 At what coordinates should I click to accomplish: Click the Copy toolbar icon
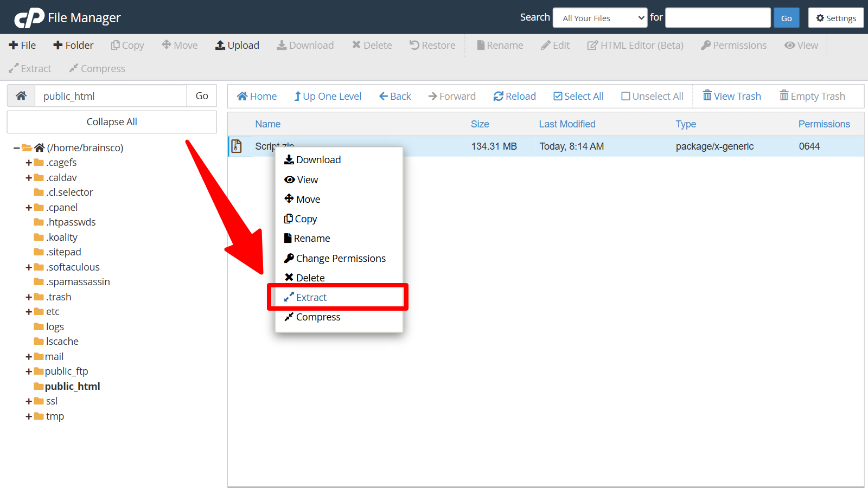pyautogui.click(x=127, y=46)
